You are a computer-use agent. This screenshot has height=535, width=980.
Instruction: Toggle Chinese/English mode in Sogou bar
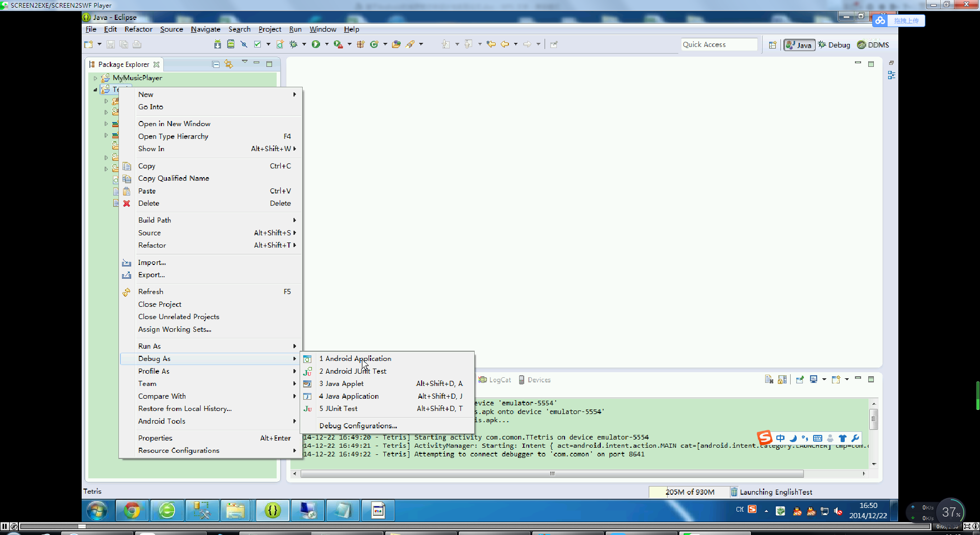click(780, 438)
